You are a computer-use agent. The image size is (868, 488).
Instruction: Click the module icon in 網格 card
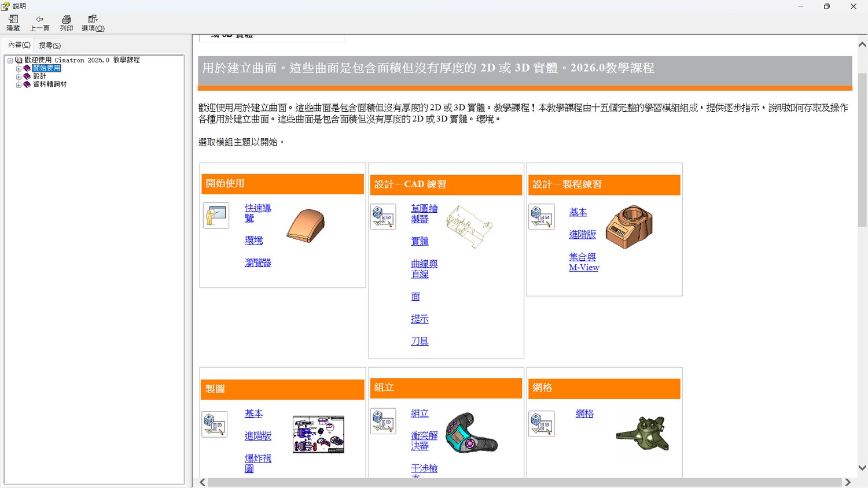coord(542,424)
